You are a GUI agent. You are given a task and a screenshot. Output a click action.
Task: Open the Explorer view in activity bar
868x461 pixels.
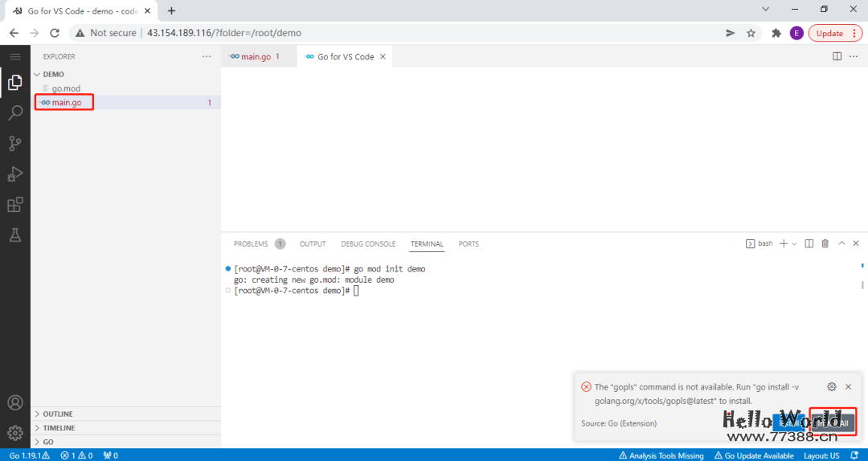[x=14, y=82]
